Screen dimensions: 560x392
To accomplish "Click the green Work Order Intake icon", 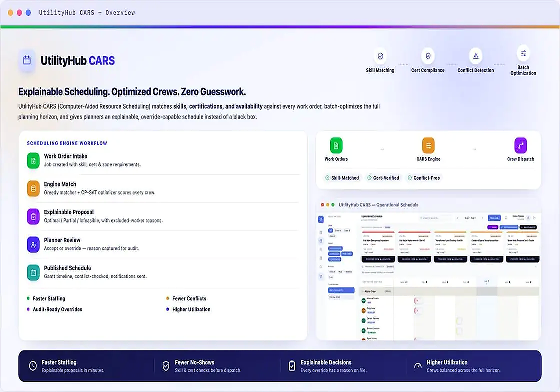I will coord(33,161).
